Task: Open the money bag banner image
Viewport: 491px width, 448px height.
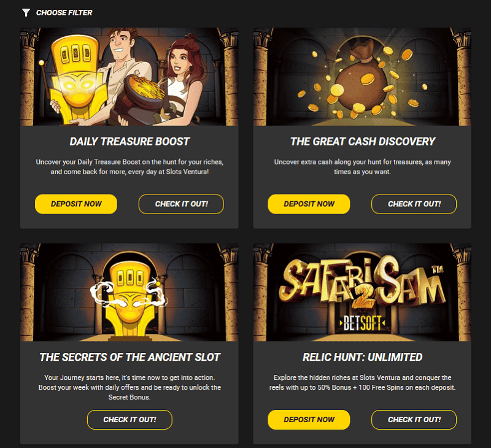Action: coord(362,77)
